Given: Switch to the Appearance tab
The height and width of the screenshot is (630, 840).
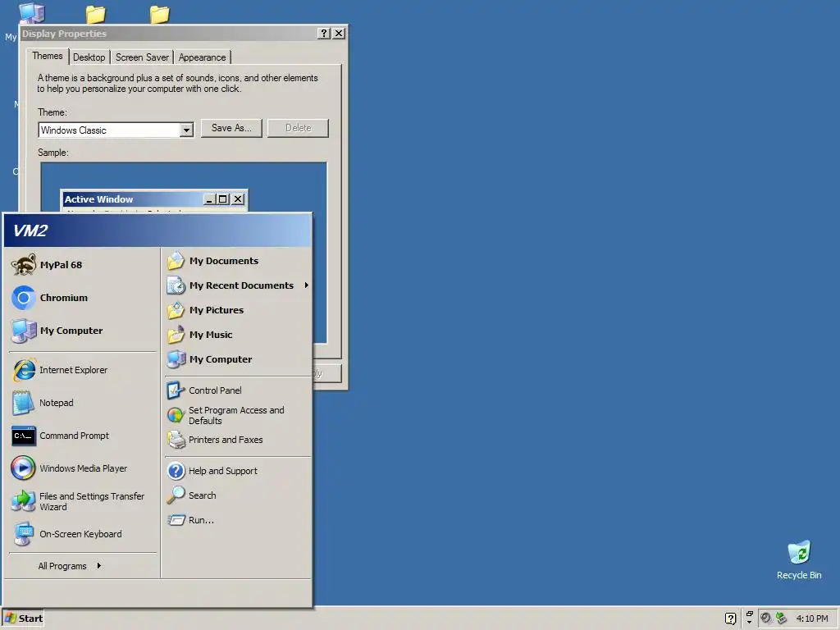Looking at the screenshot, I should [202, 57].
